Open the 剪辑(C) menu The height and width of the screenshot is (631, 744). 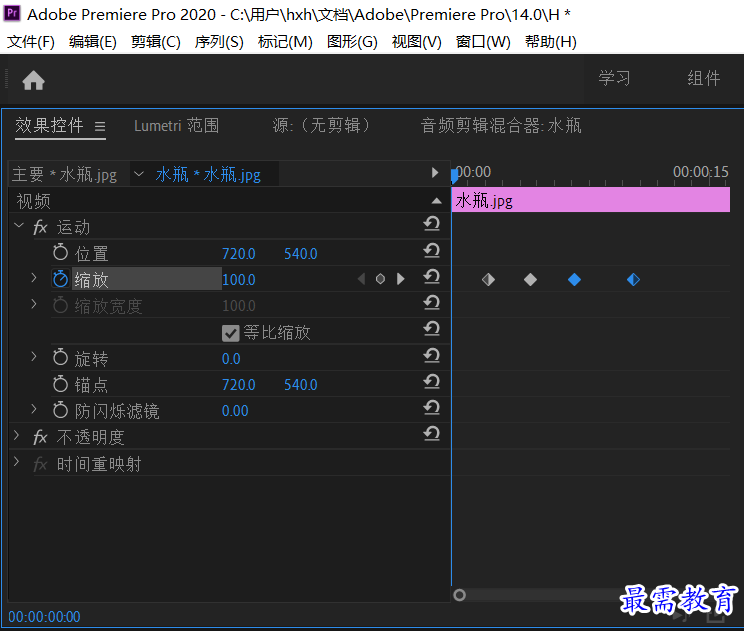[156, 42]
